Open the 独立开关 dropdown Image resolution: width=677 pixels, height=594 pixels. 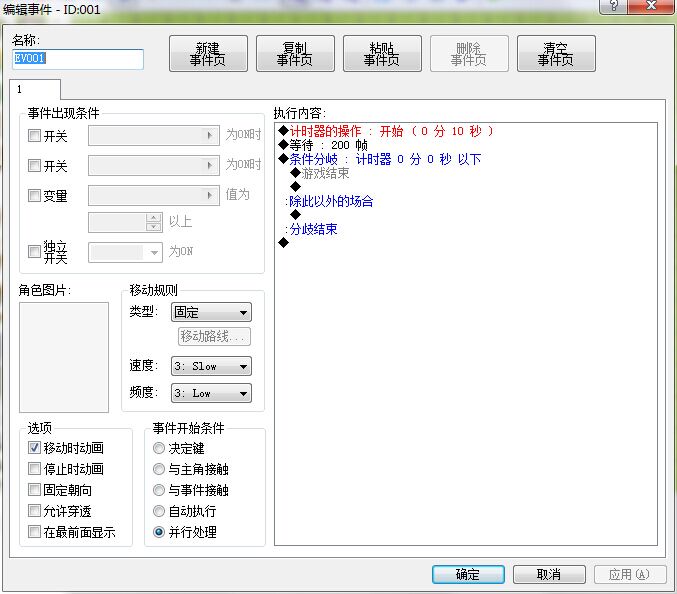125,252
